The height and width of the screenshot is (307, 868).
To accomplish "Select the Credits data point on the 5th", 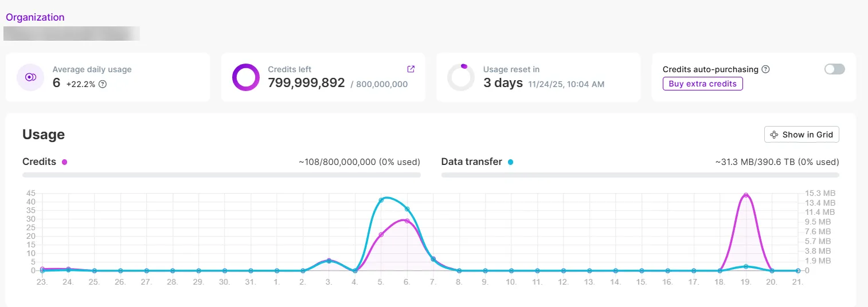I will click(x=381, y=234).
